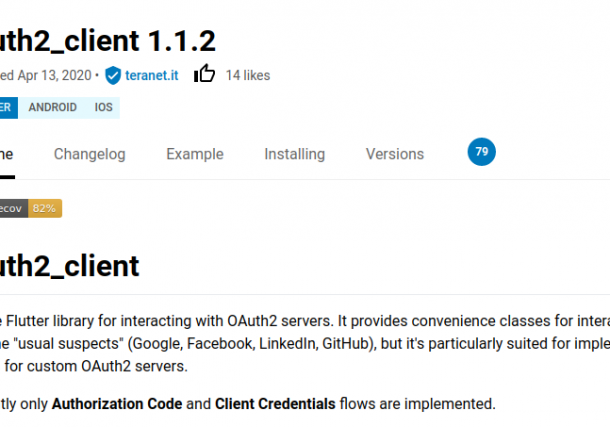The width and height of the screenshot is (610, 427).
Task: Open the teranet.it publisher link
Action: [154, 75]
